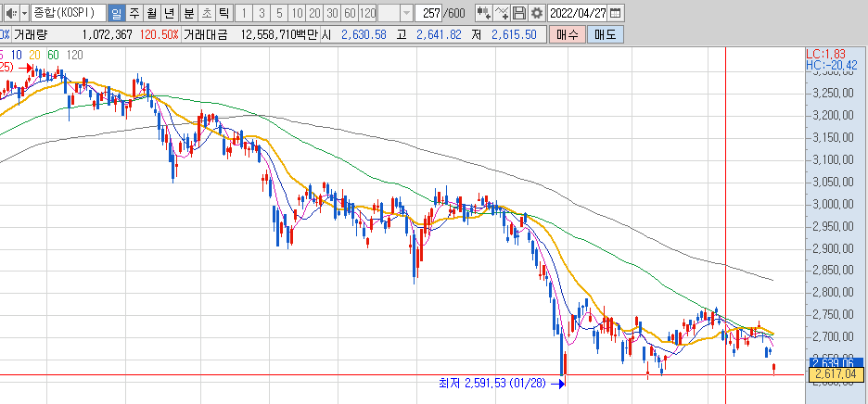This screenshot has width=868, height=404.
Task: Choose the 3 interval button
Action: [262, 12]
